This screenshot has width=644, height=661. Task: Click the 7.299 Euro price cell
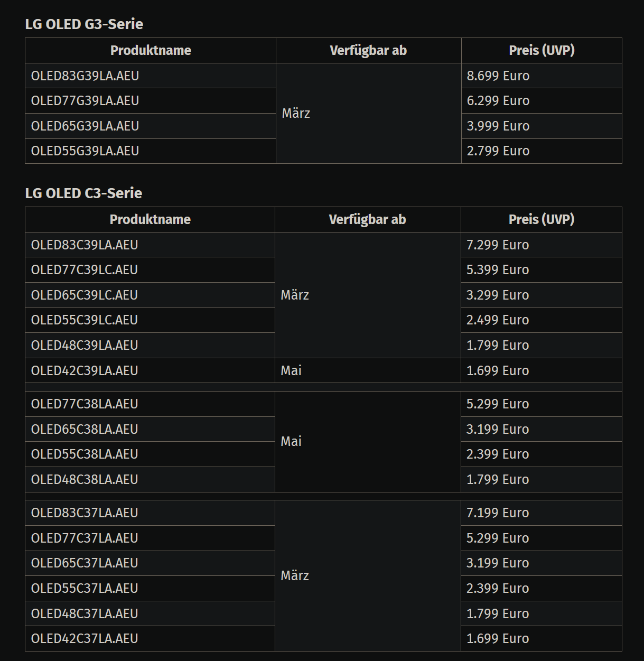[541, 245]
